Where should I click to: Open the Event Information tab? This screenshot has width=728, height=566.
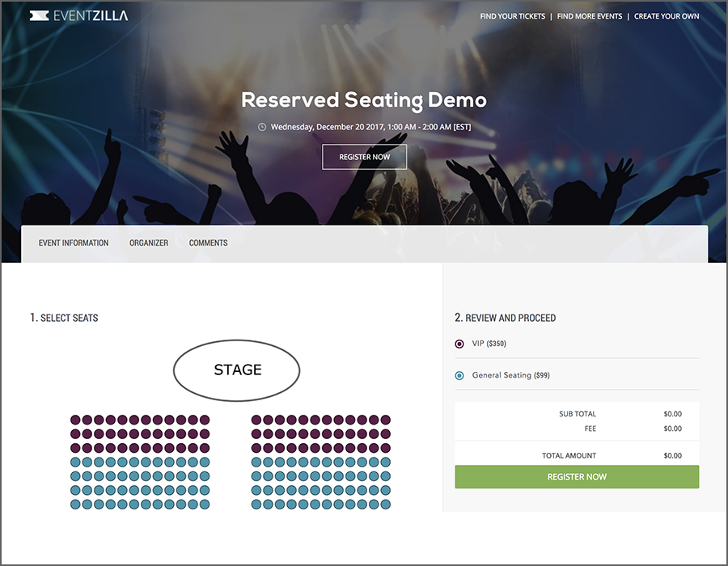74,243
